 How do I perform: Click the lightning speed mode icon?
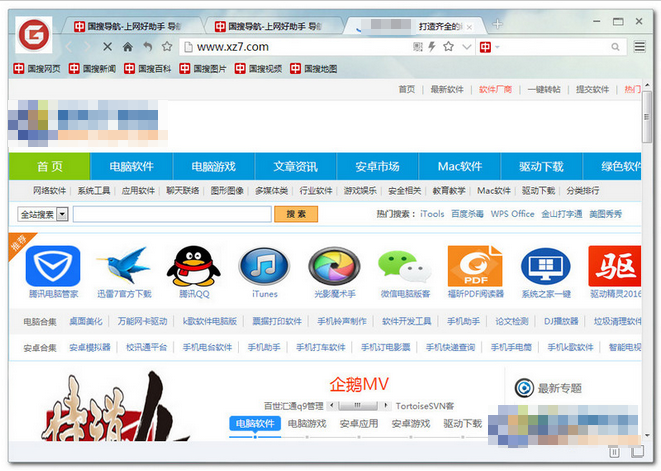432,46
